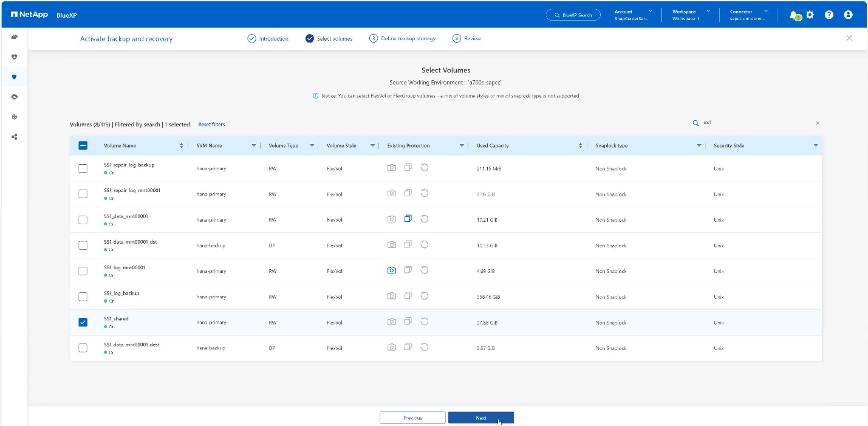
Task: Click the search magnifier icon above table
Action: [695, 123]
